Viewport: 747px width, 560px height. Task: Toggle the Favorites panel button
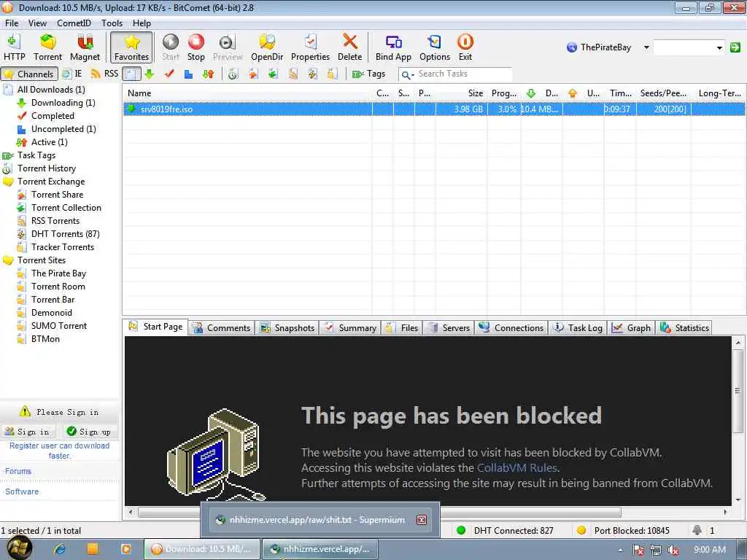pos(131,47)
